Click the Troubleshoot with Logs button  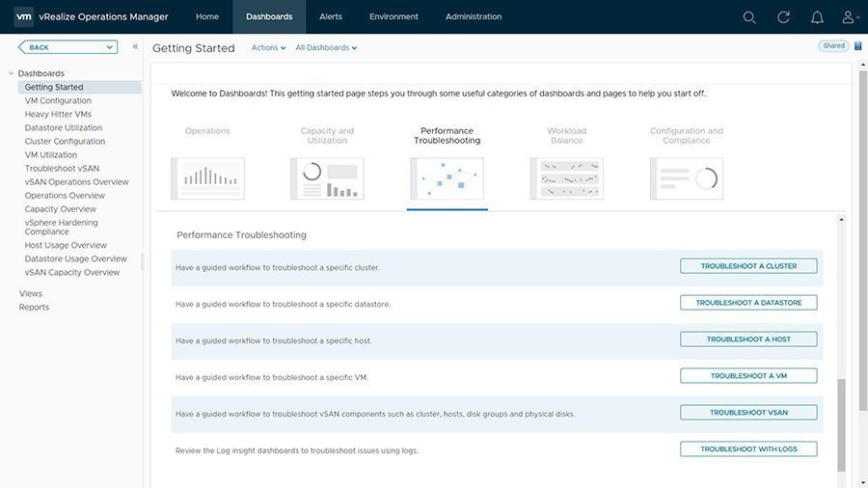point(748,448)
